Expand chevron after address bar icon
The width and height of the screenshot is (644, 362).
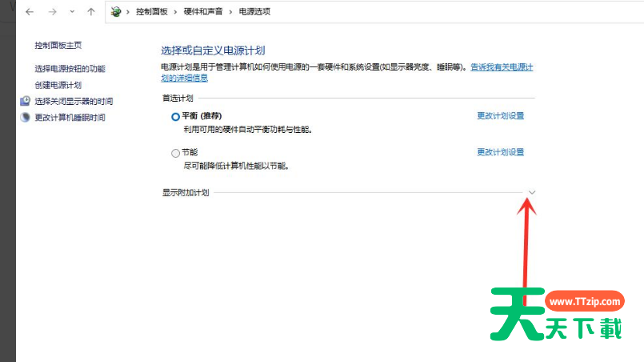coord(128,12)
